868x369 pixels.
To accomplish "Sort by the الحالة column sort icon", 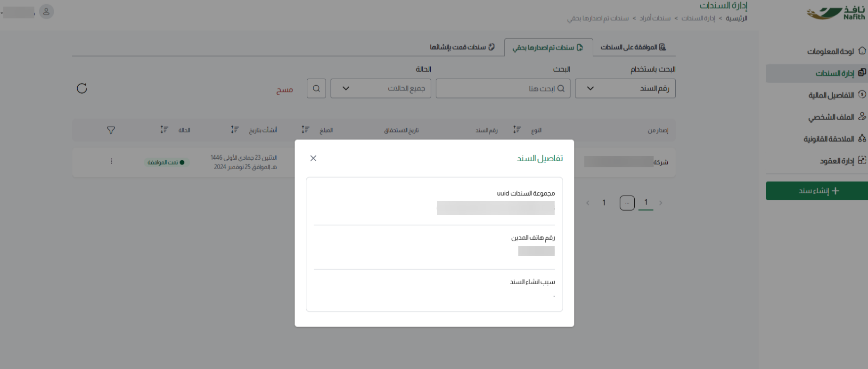I will click(x=164, y=130).
